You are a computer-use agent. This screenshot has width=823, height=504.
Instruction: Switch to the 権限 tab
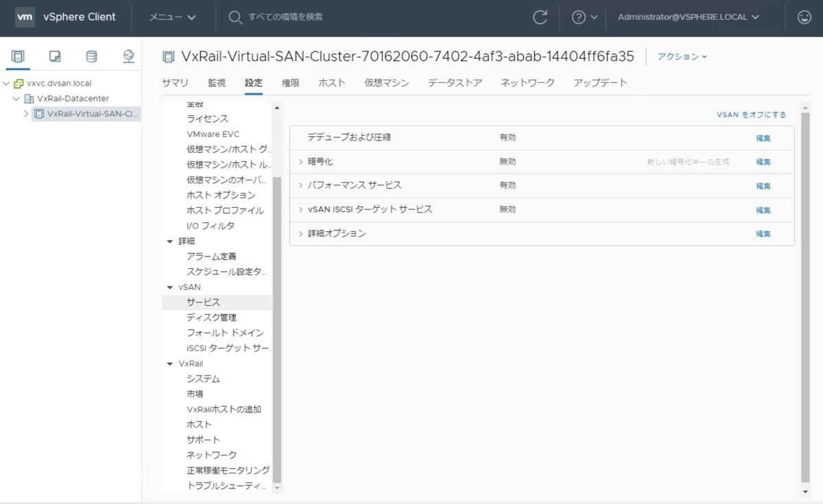pyautogui.click(x=291, y=83)
